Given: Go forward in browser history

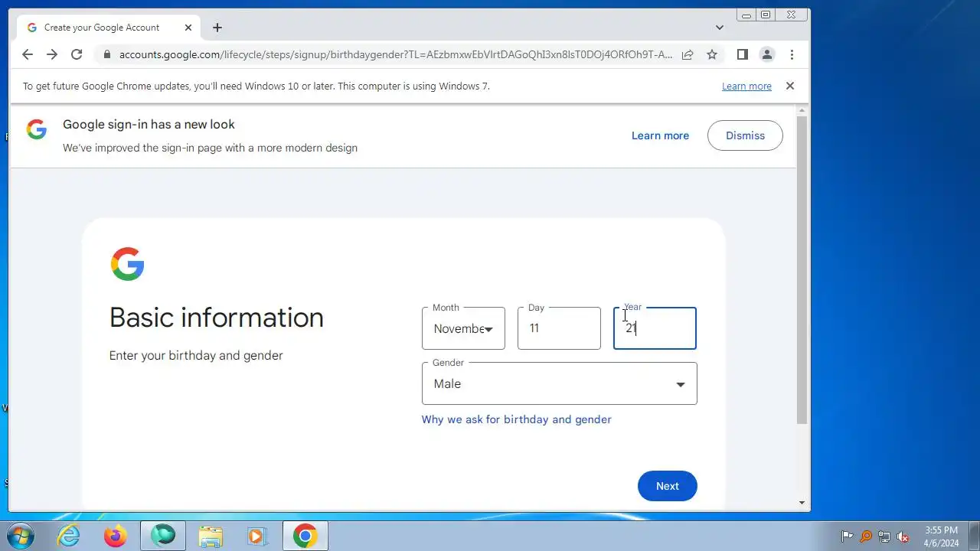Looking at the screenshot, I should pyautogui.click(x=52, y=54).
